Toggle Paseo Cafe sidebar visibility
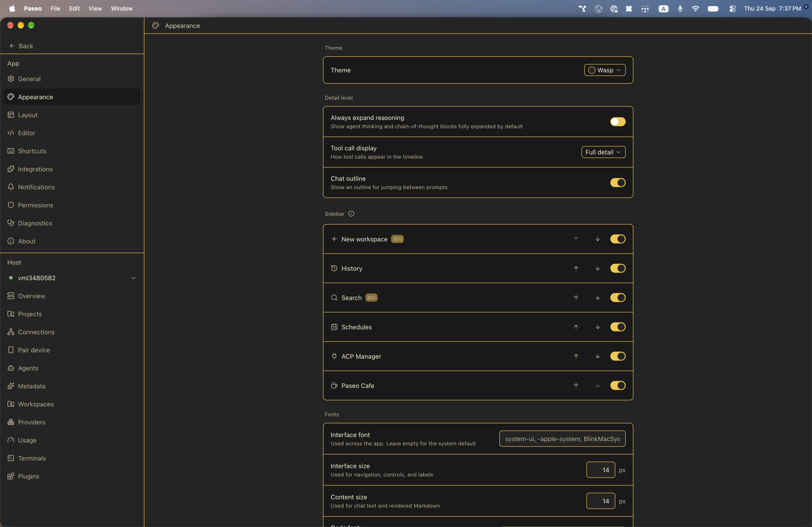Image resolution: width=812 pixels, height=527 pixels. tap(618, 385)
